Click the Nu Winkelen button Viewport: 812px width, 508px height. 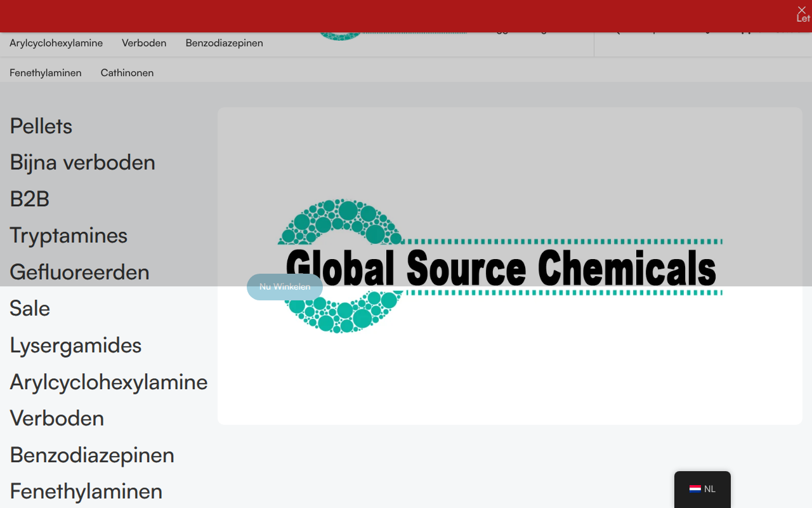pos(285,287)
